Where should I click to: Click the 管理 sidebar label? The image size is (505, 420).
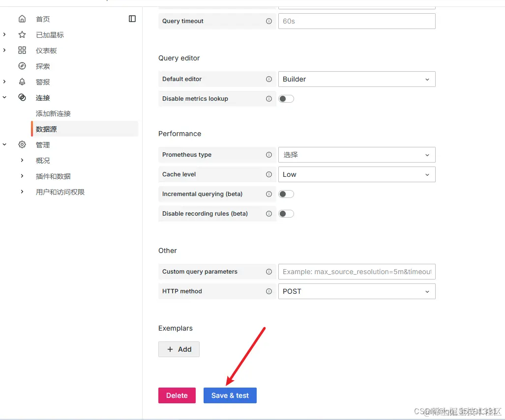[43, 145]
